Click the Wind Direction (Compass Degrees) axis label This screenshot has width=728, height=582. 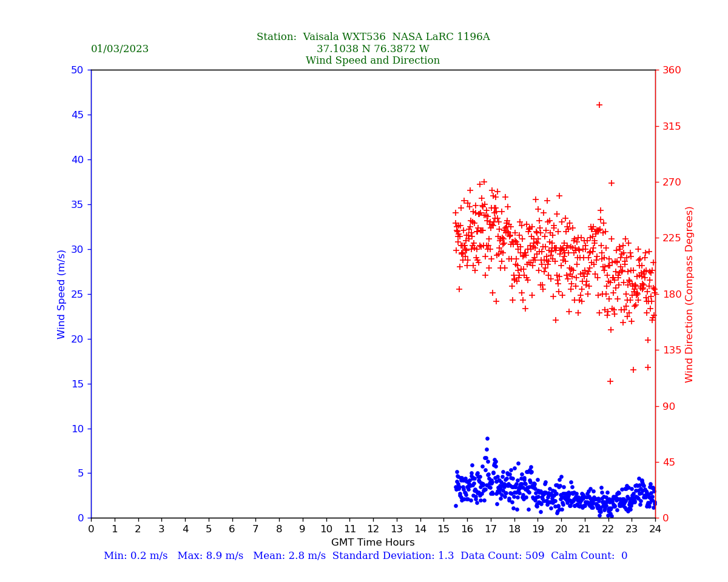click(x=689, y=294)
